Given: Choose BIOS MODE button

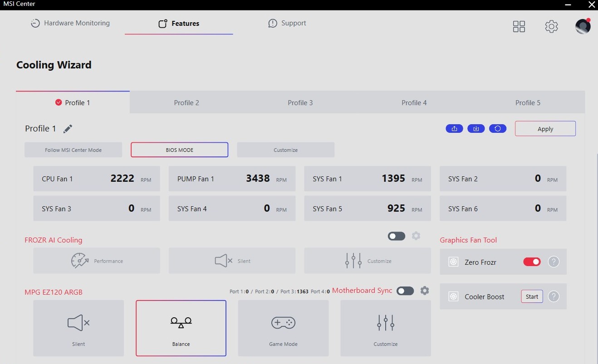Looking at the screenshot, I should 180,150.
